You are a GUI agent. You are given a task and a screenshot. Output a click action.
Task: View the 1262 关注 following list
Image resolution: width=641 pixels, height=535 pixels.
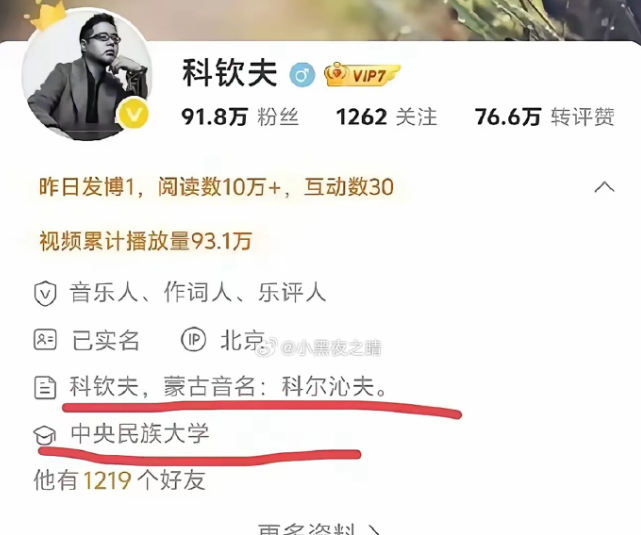(x=386, y=117)
